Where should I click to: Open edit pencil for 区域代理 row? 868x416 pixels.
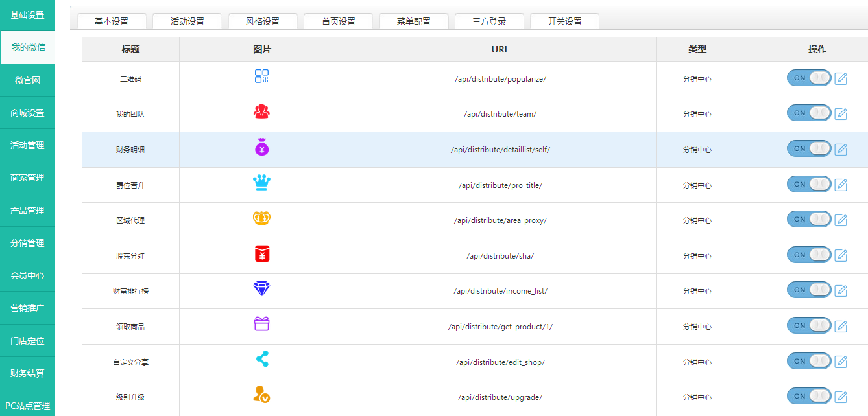point(841,220)
